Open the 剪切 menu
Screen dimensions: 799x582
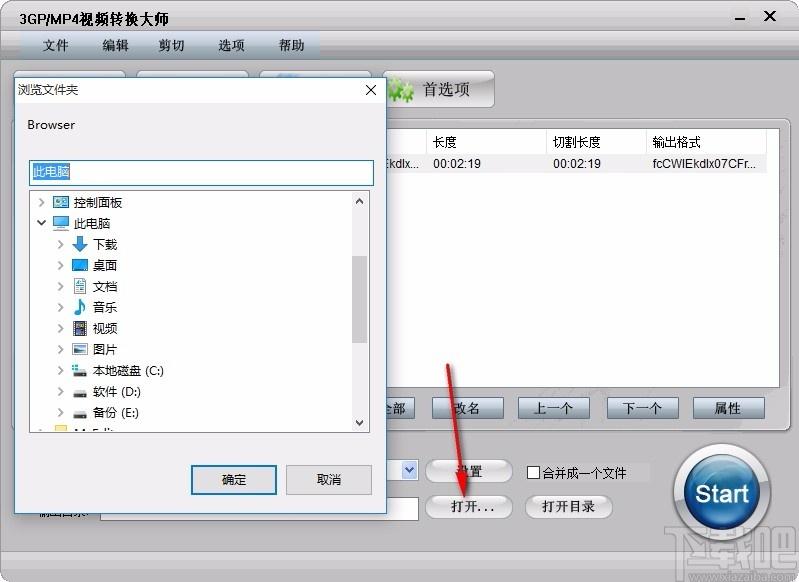(171, 45)
